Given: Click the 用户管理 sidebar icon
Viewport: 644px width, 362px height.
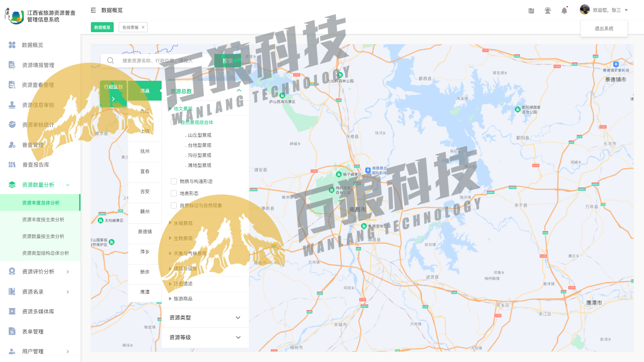Looking at the screenshot, I should point(12,351).
